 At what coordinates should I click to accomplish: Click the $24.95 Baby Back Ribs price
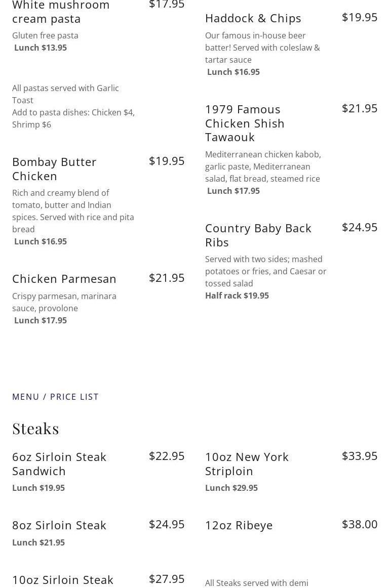click(360, 227)
